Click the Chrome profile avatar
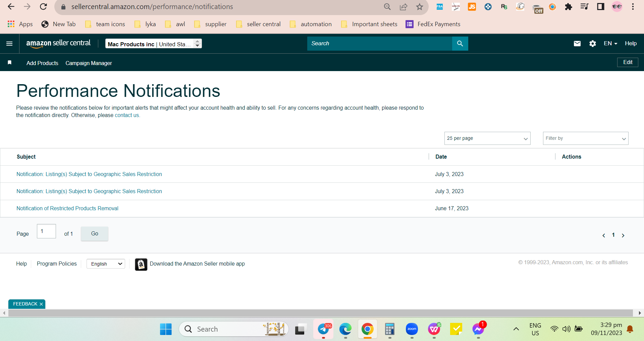Image resolution: width=644 pixels, height=341 pixels. 617,7
